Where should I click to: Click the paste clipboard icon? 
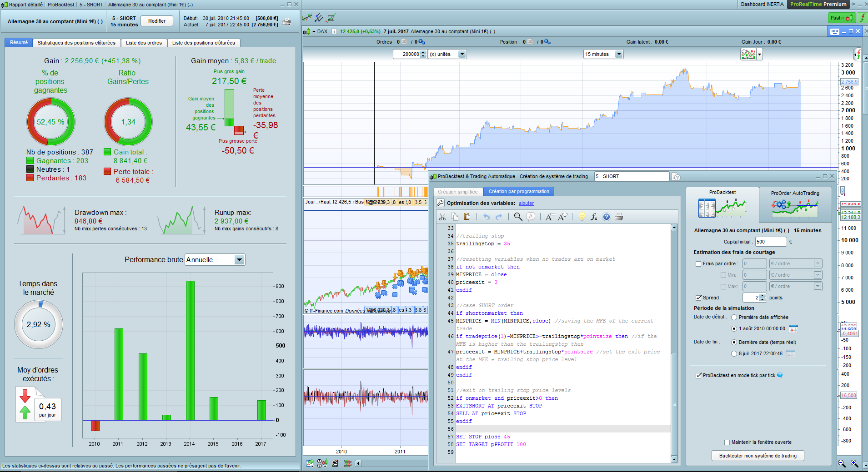click(467, 217)
